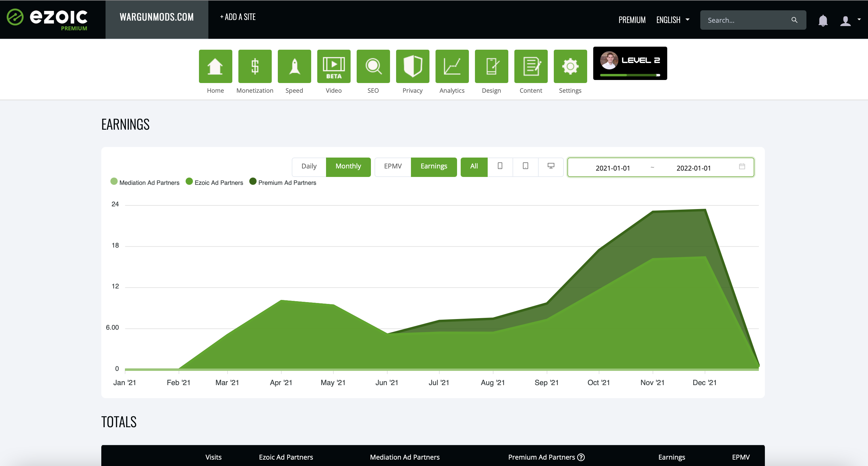Click the EPMV column header in Totals
Viewport: 868px width, 466px height.
(x=741, y=457)
